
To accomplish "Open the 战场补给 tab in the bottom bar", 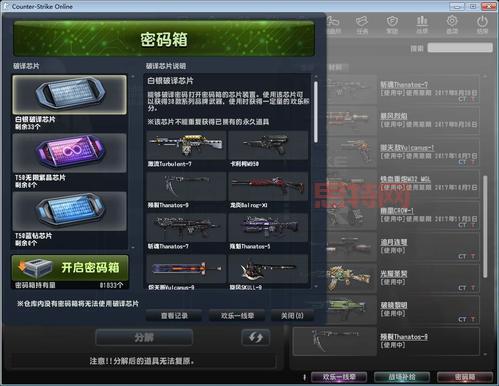I will pos(402,377).
